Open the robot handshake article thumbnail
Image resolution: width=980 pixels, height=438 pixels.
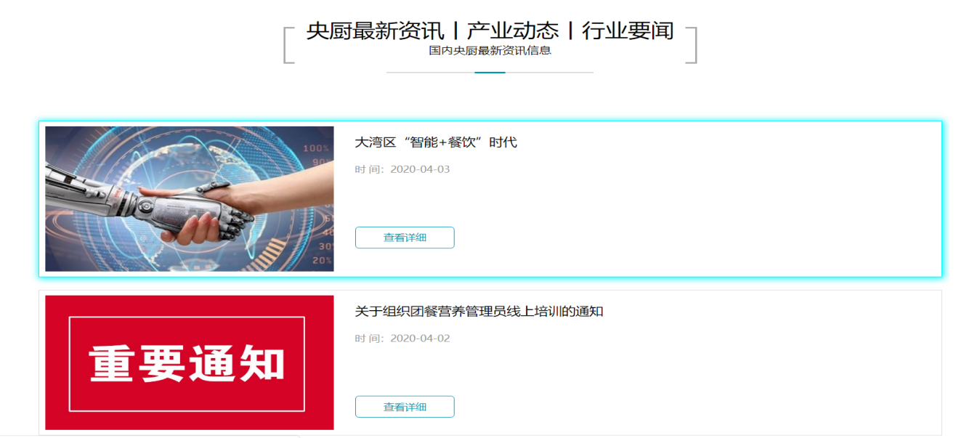190,199
